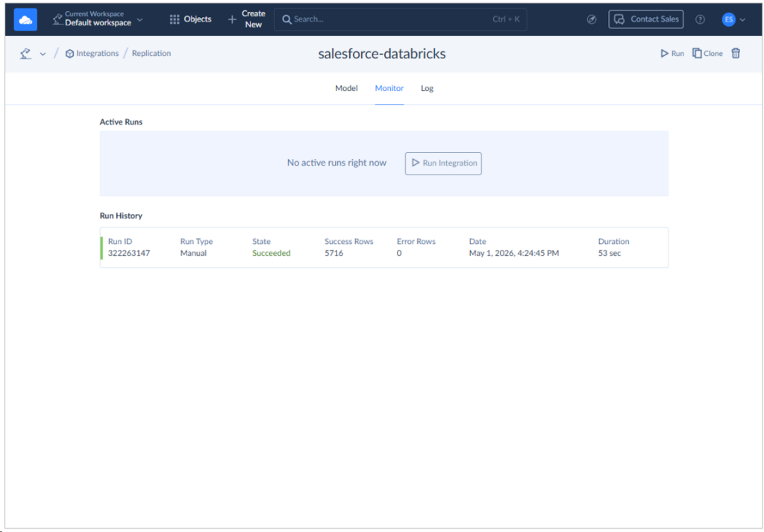Click the Skyvia cloud logo
The height and width of the screenshot is (532, 764).
(25, 19)
